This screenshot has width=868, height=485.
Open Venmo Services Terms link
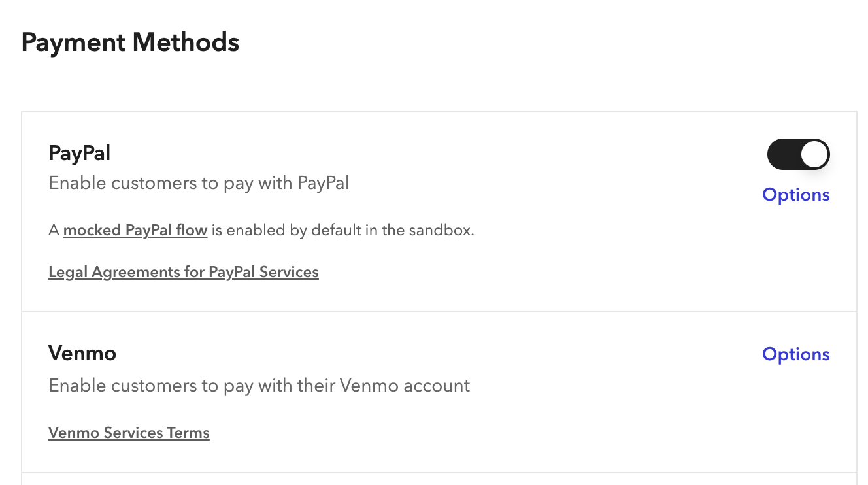pos(129,433)
